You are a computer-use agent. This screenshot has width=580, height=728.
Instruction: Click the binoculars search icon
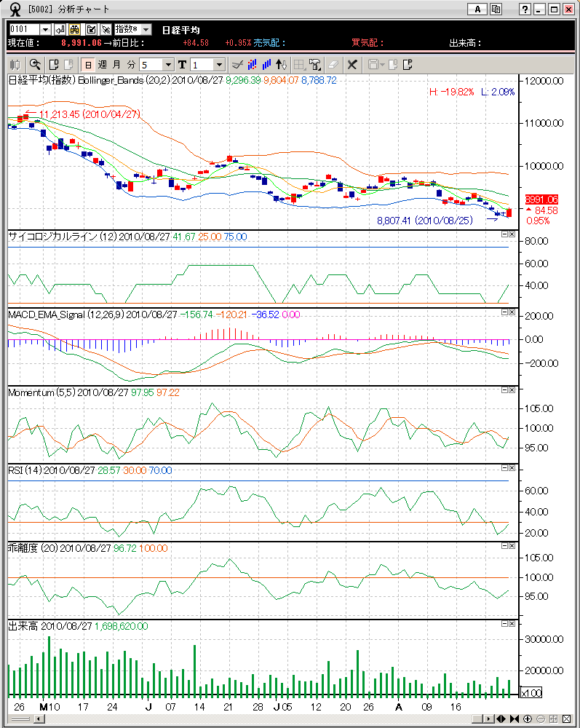tap(74, 29)
